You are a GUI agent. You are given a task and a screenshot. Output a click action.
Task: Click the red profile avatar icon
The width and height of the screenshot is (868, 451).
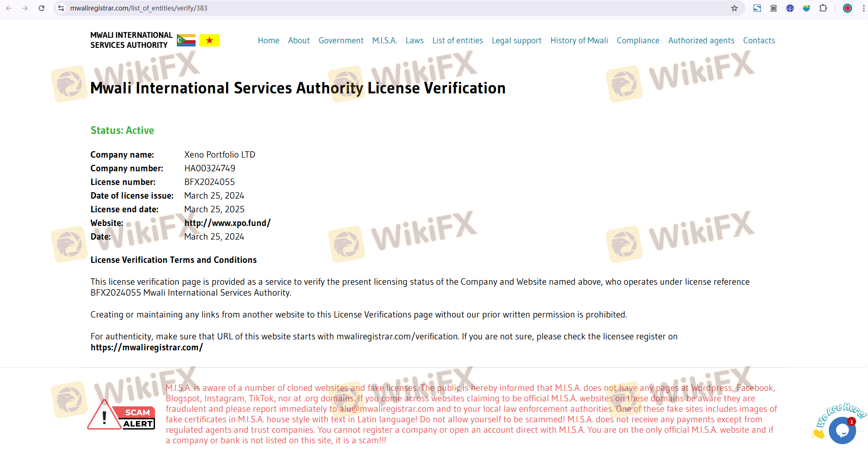coord(847,8)
